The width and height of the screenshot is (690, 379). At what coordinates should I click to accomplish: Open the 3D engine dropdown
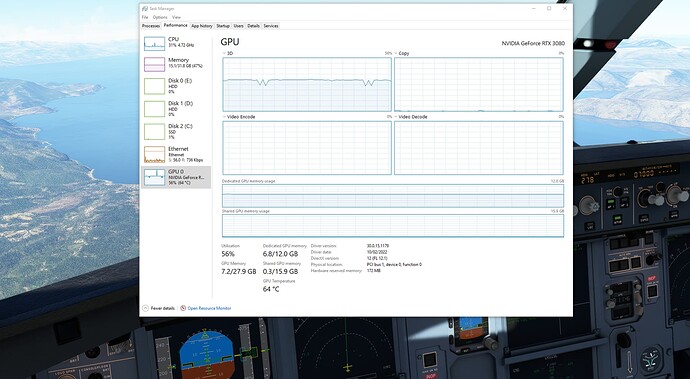point(228,53)
